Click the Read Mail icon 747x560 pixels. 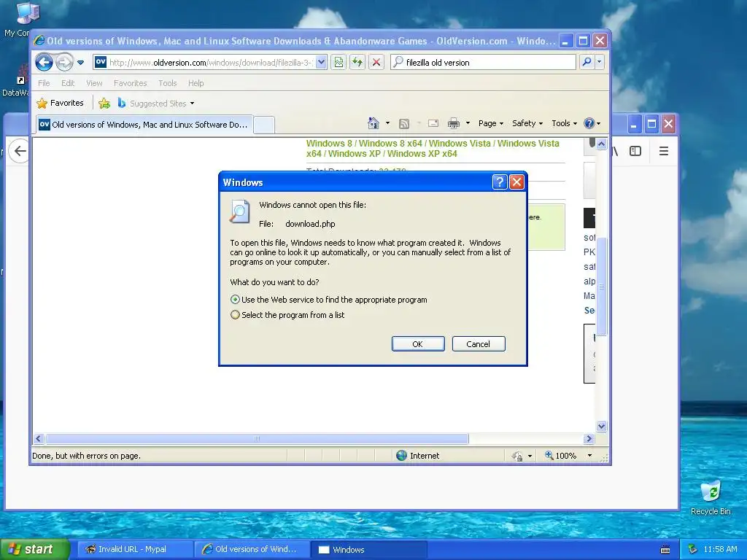pyautogui.click(x=433, y=123)
